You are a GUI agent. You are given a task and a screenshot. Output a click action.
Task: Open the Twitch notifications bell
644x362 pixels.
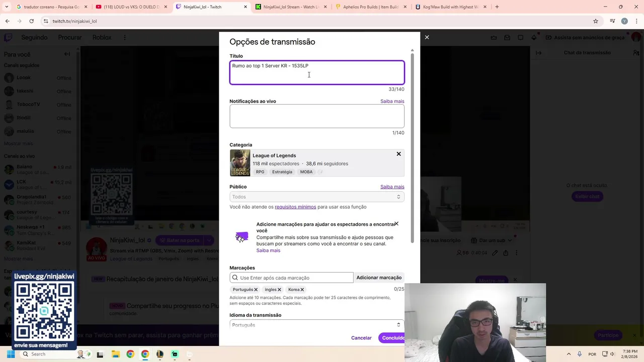click(x=534, y=37)
